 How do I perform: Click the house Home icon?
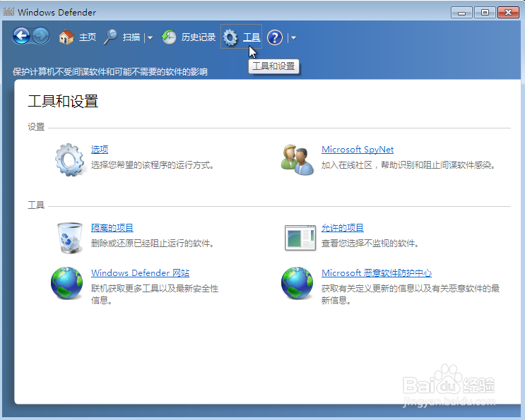[66, 37]
